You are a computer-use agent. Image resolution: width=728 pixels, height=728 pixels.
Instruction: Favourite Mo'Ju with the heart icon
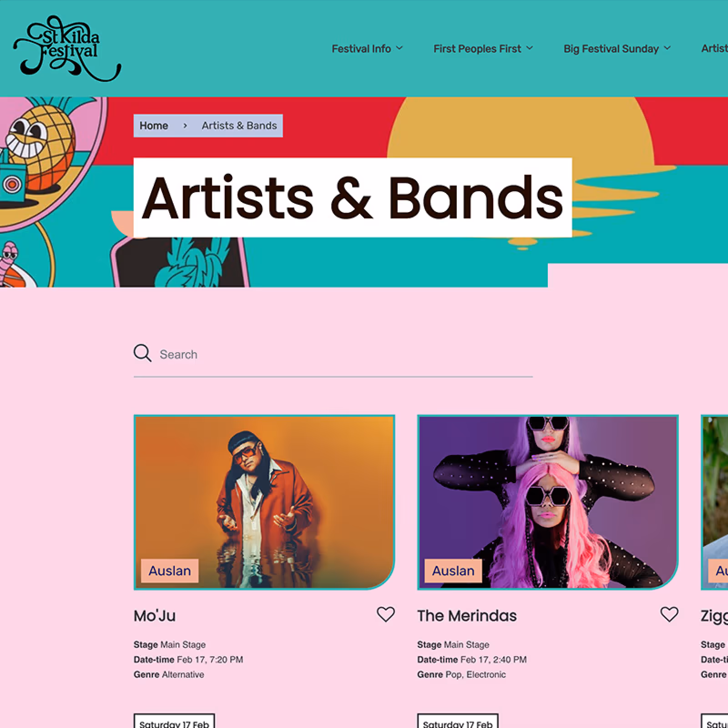(x=386, y=615)
